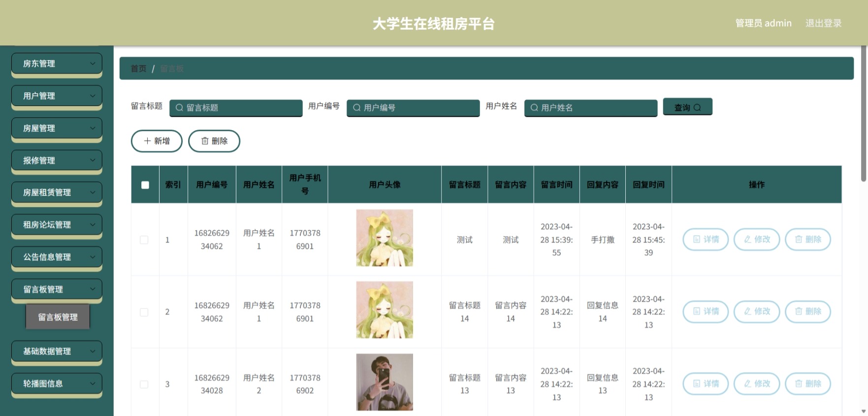Image resolution: width=868 pixels, height=416 pixels.
Task: Click the scrollbar down arrow
Action: coord(864,411)
